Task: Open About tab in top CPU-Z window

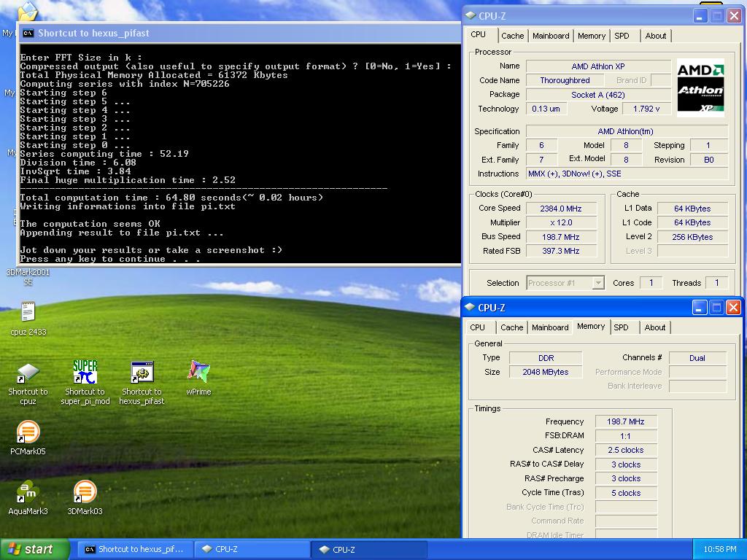Action: (x=656, y=36)
